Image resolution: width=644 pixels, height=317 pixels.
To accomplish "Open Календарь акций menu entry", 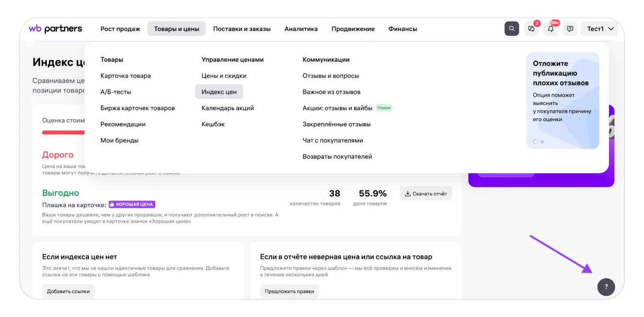I will coord(228,108).
